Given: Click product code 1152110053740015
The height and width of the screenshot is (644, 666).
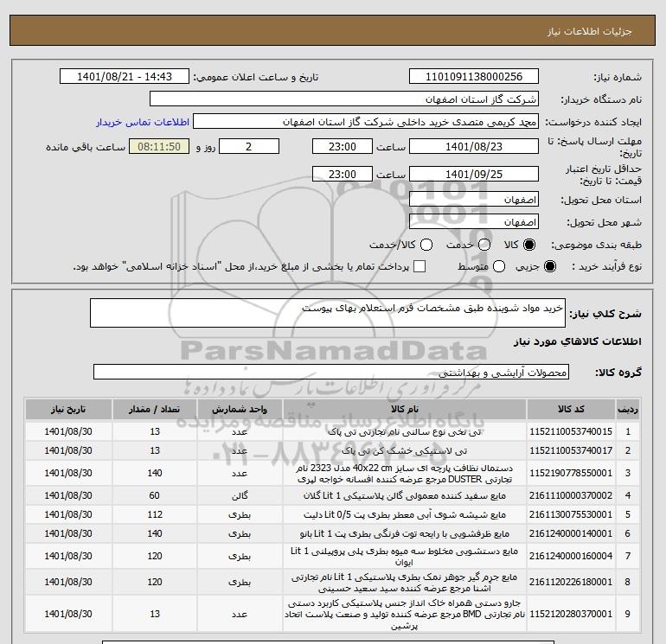Looking at the screenshot, I should pyautogui.click(x=571, y=431).
